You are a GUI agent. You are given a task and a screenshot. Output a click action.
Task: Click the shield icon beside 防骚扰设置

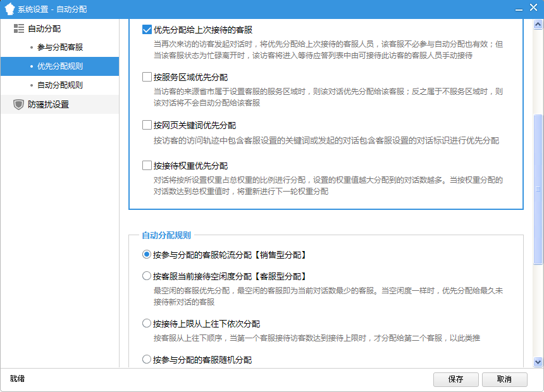tap(18, 104)
